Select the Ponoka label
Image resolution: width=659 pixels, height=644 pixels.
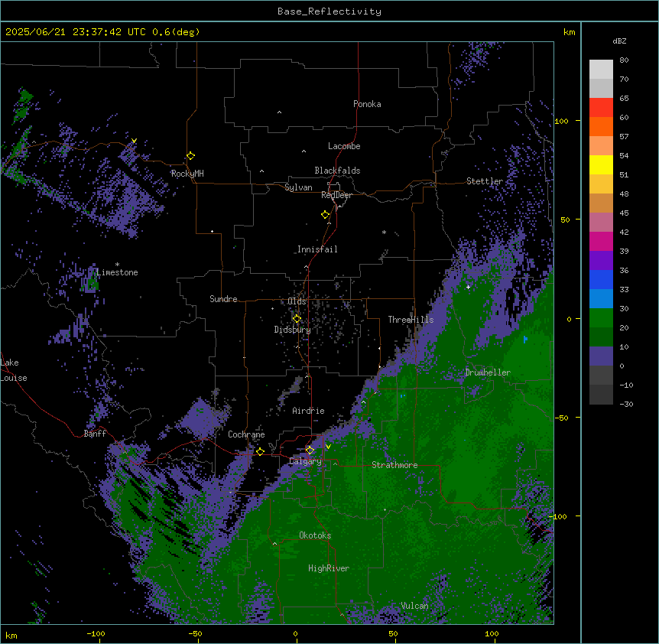(367, 104)
